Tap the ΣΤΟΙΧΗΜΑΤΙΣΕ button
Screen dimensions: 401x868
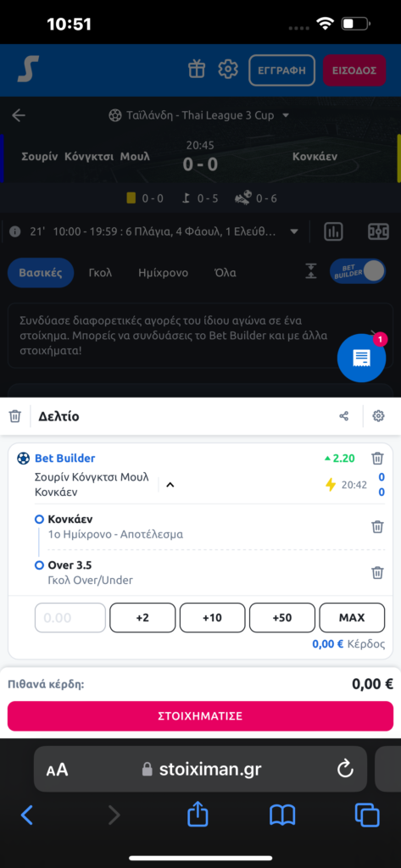coord(200,715)
